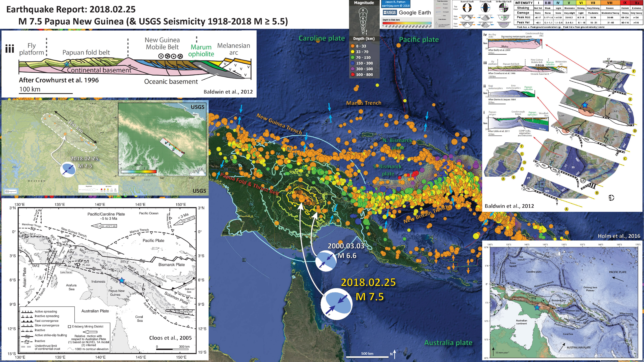Click the red 500 - 800 depth legend dot

[353, 74]
